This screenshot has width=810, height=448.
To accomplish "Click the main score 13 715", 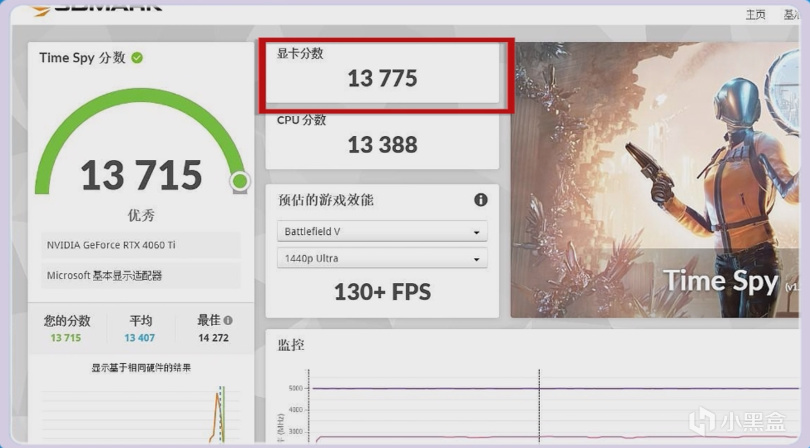I will click(141, 175).
